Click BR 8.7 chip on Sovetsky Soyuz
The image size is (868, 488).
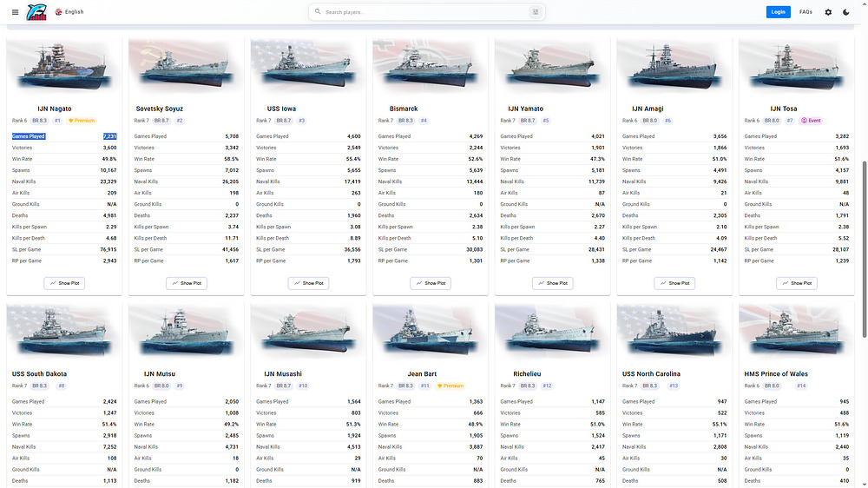click(161, 120)
